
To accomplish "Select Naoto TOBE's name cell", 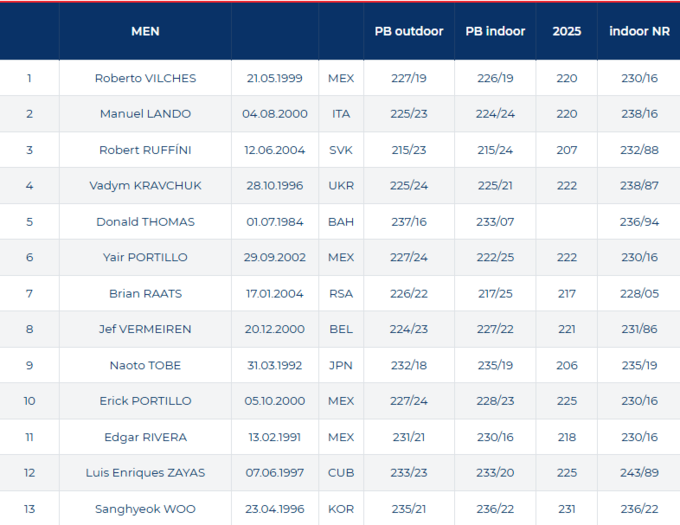I will click(145, 365).
